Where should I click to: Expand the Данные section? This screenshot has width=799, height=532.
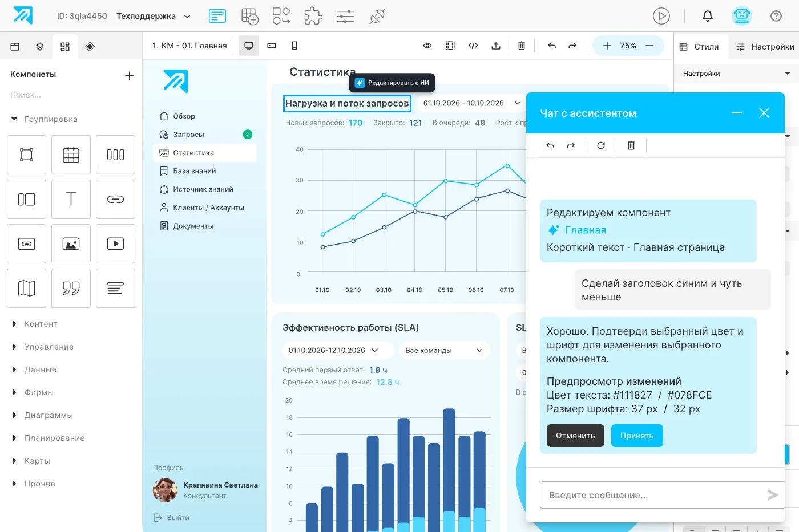tap(35, 369)
